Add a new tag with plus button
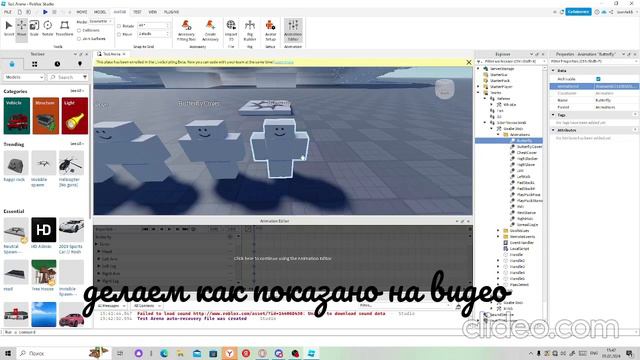The height and width of the screenshot is (360, 640). coord(635,115)
